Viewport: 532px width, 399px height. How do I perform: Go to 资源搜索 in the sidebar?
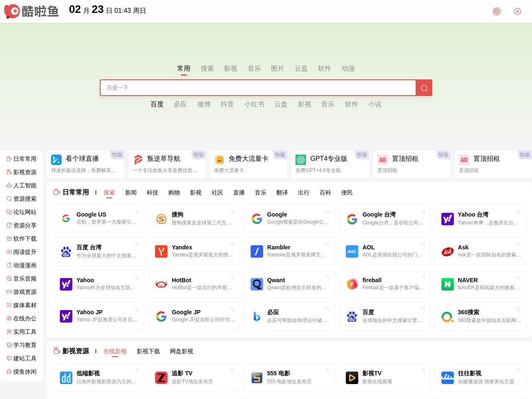(x=22, y=199)
